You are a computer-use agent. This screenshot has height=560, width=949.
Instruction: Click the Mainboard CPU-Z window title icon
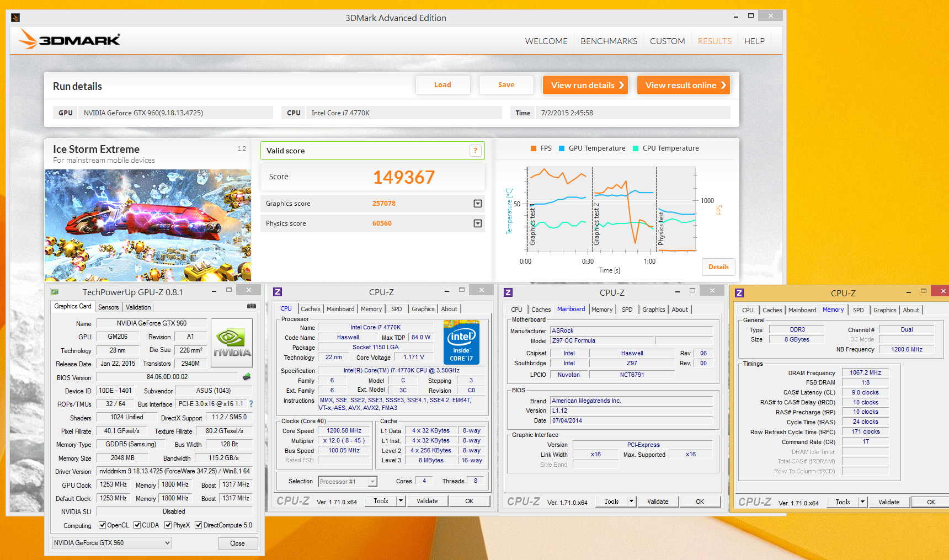coord(508,292)
